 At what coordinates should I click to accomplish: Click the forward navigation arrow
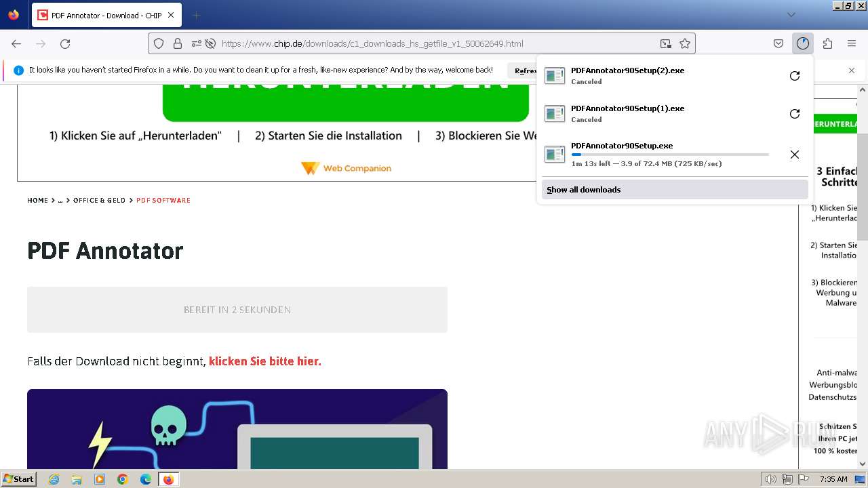pyautogui.click(x=41, y=43)
